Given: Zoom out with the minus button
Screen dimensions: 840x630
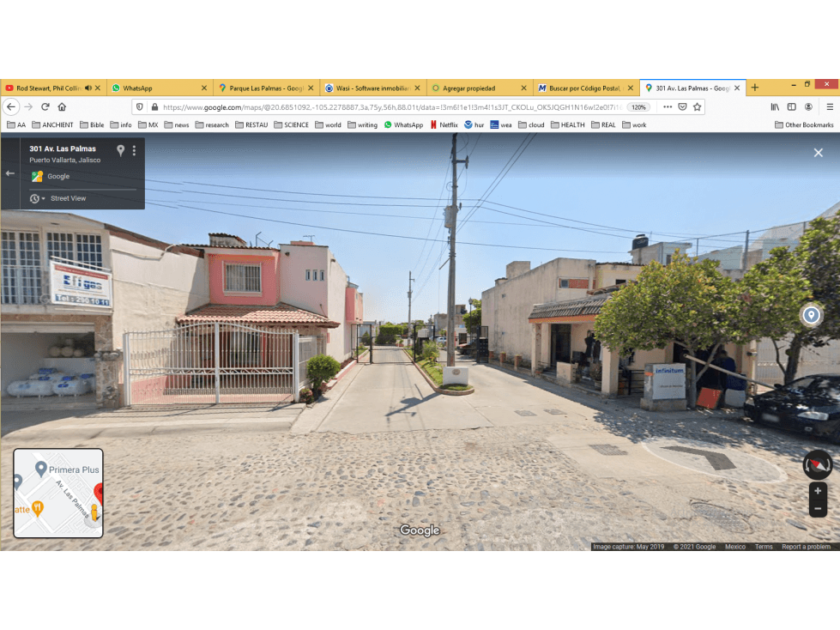Looking at the screenshot, I should 818,508.
